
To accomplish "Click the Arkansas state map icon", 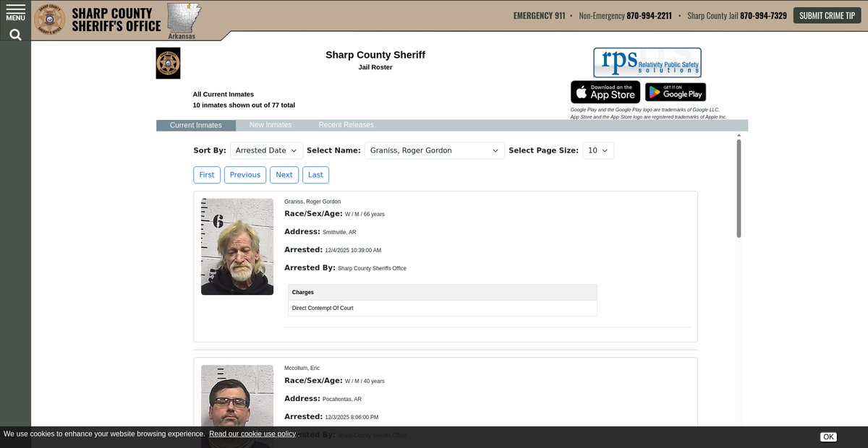I will pos(184,17).
